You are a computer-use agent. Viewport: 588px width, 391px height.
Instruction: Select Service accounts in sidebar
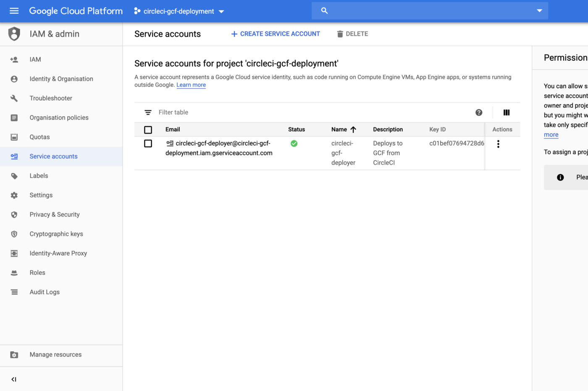pyautogui.click(x=54, y=156)
